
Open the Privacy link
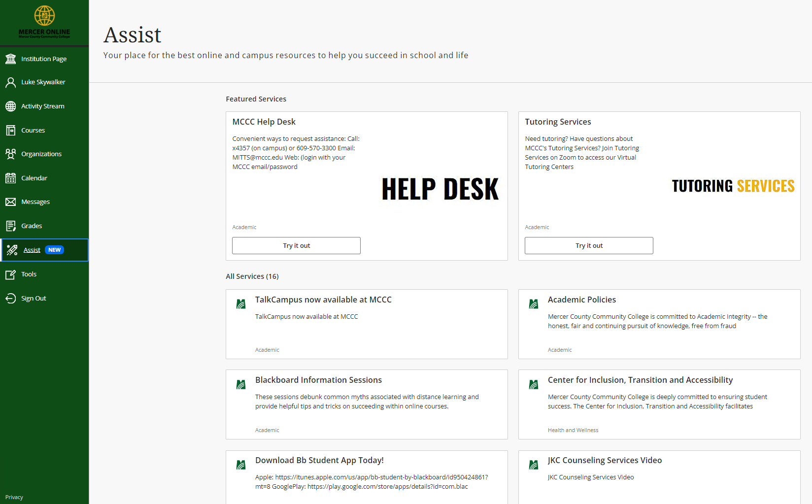coord(14,497)
